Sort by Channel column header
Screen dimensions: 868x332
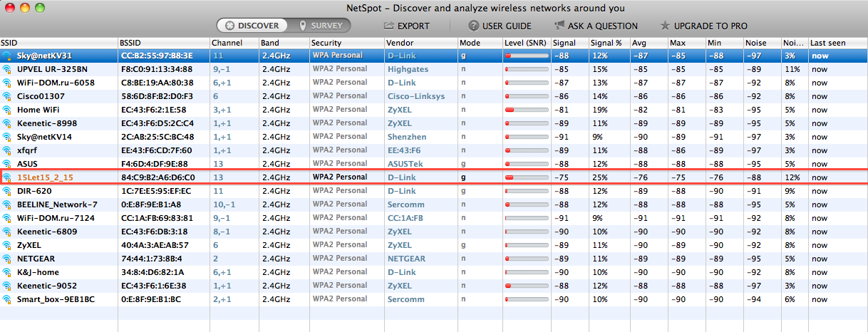pos(234,43)
